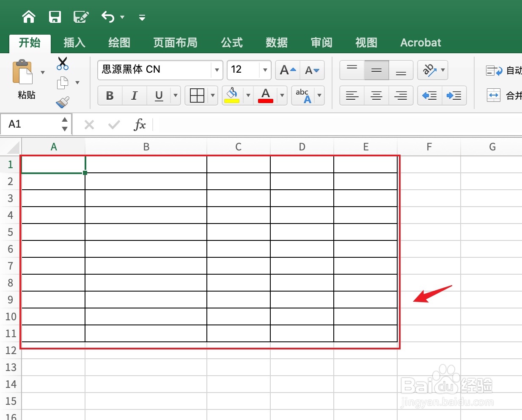Expand underline style options
Image resolution: width=522 pixels, height=420 pixels.
[176, 95]
